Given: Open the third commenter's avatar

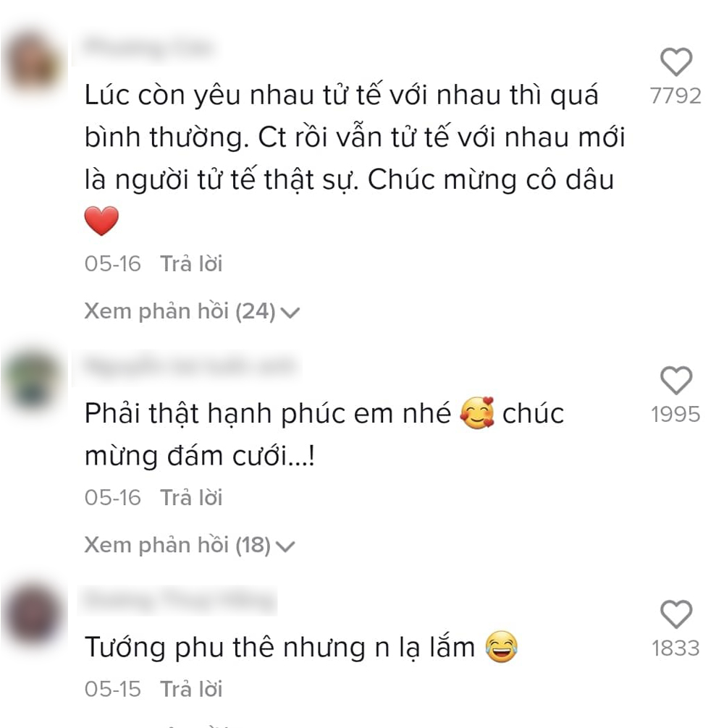Looking at the screenshot, I should click(33, 614).
